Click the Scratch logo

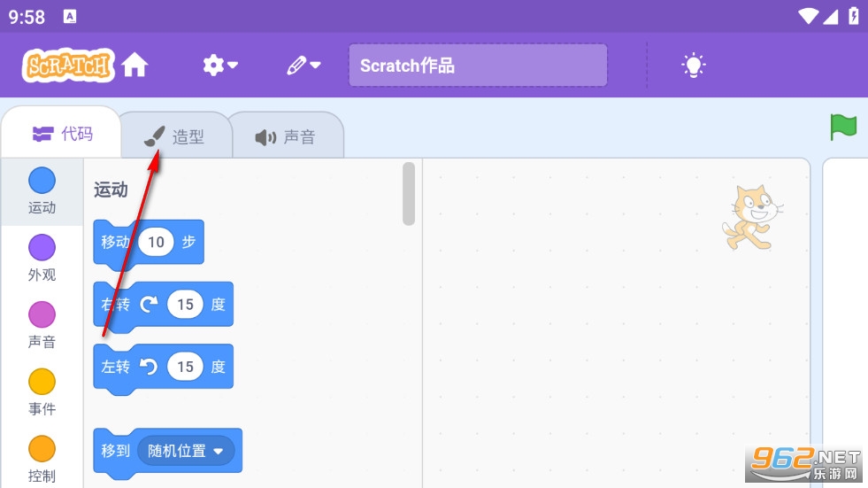[67, 66]
